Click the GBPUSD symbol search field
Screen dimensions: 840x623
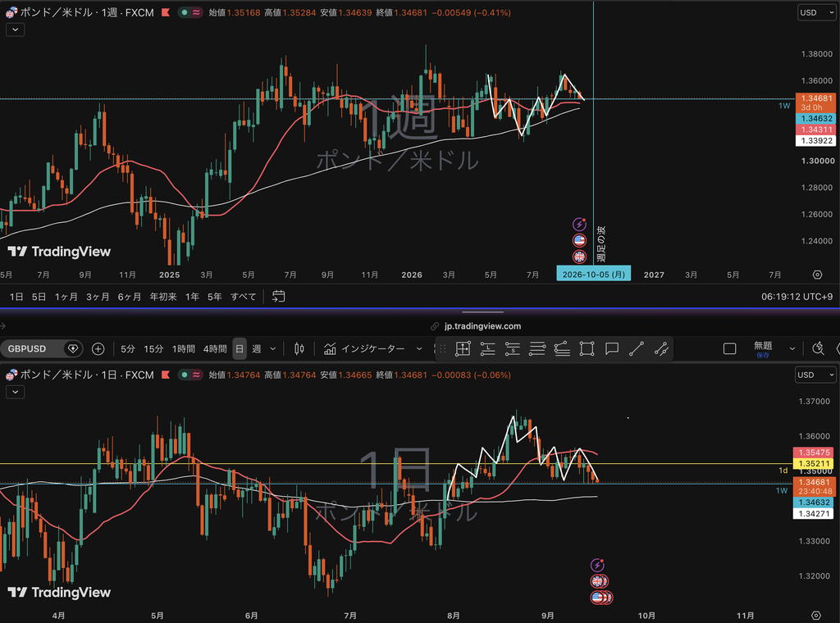(x=34, y=349)
